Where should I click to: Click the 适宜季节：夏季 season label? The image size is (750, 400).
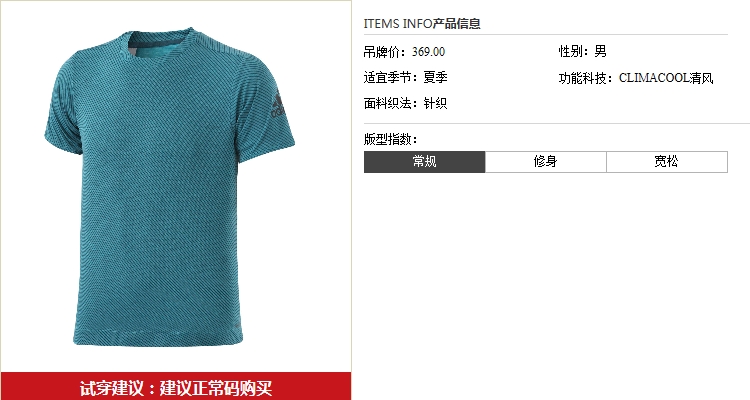coord(406,78)
